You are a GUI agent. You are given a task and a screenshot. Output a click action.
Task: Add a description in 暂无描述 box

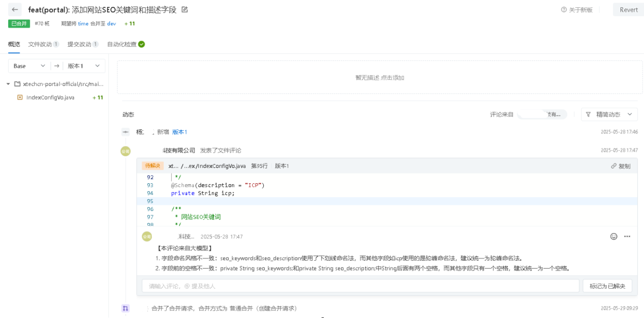[380, 77]
